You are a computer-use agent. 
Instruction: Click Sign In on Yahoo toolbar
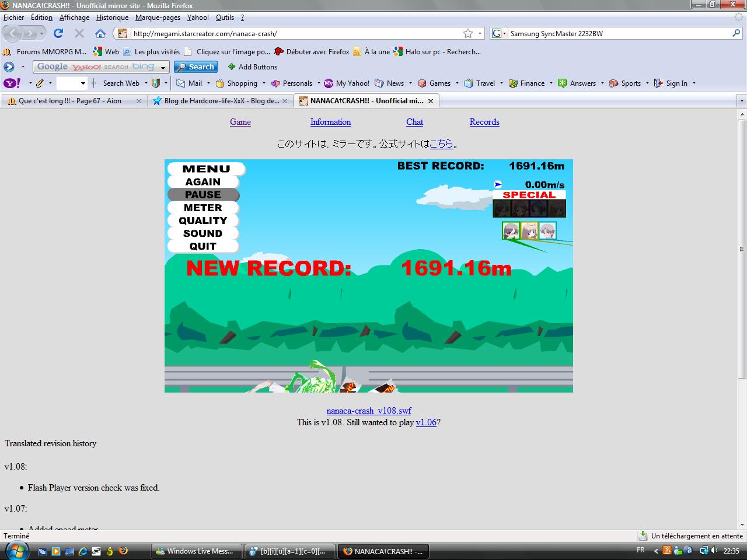click(671, 83)
